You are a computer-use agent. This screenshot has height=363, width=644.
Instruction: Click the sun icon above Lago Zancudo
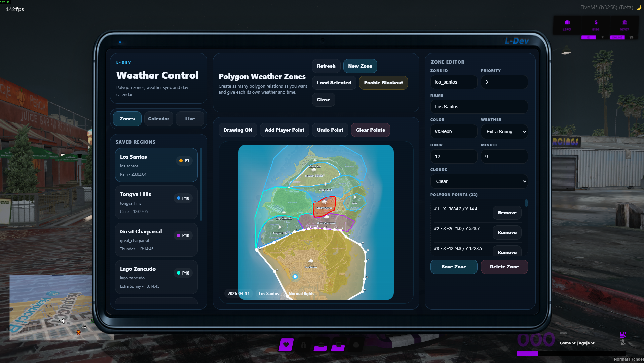coord(284,212)
